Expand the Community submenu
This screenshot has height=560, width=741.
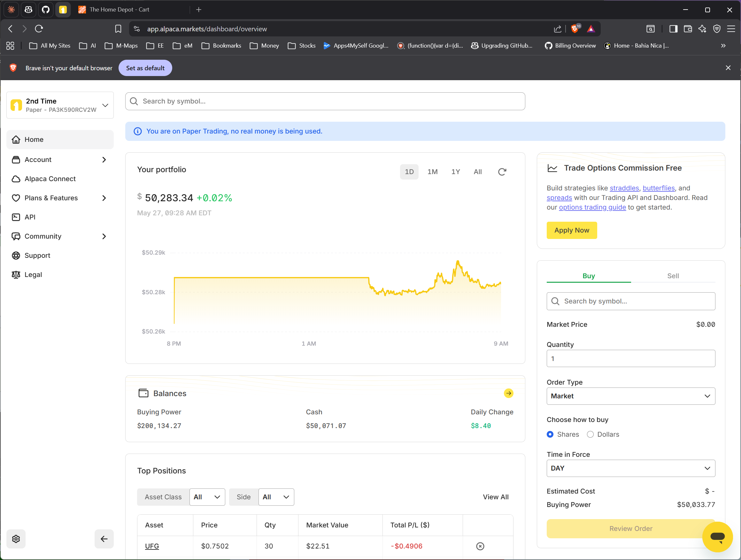60,236
